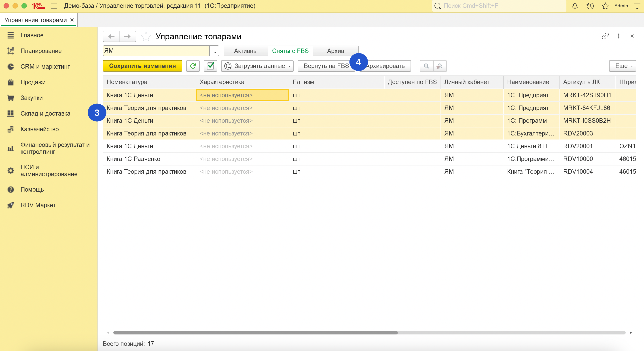The width and height of the screenshot is (644, 351).
Task: Click the horizontal table scrollbar
Action: [x=255, y=332]
